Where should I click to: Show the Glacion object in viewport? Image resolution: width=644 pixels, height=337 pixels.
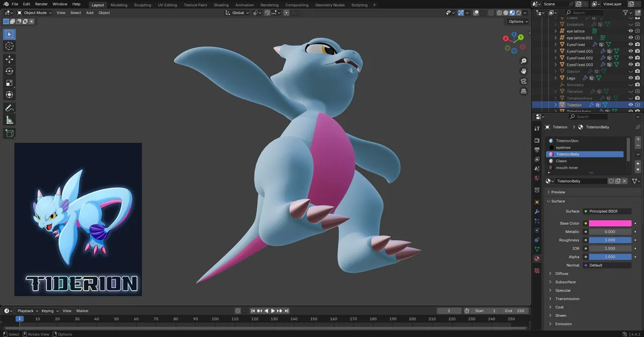pos(630,71)
